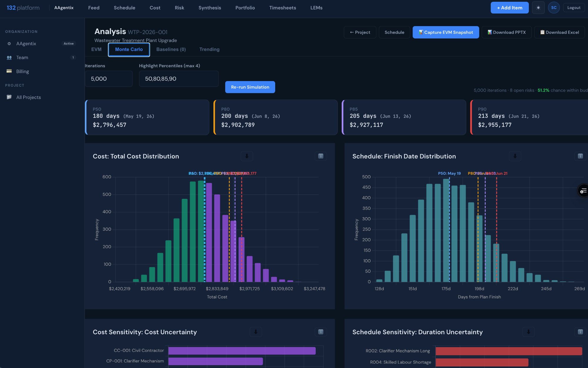588x368 pixels.
Task: Edit the Highlight Percentiles field
Action: [x=178, y=79]
